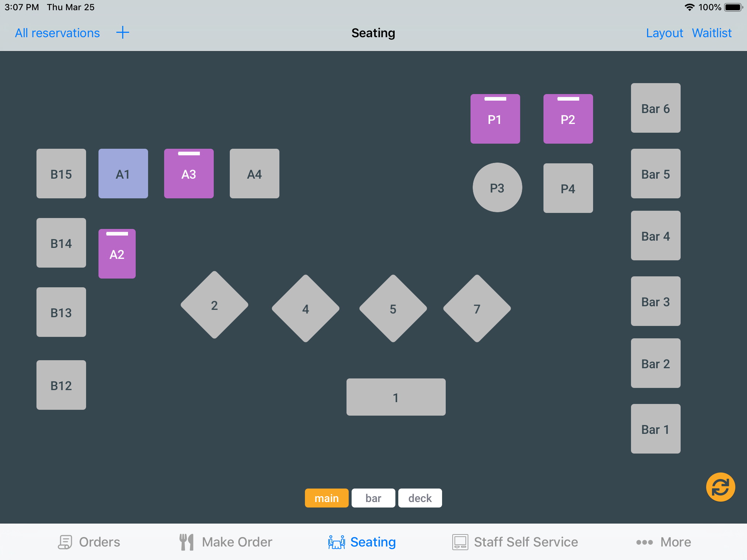Click the All reservations menu item
Screen dimensions: 747x560
point(57,32)
